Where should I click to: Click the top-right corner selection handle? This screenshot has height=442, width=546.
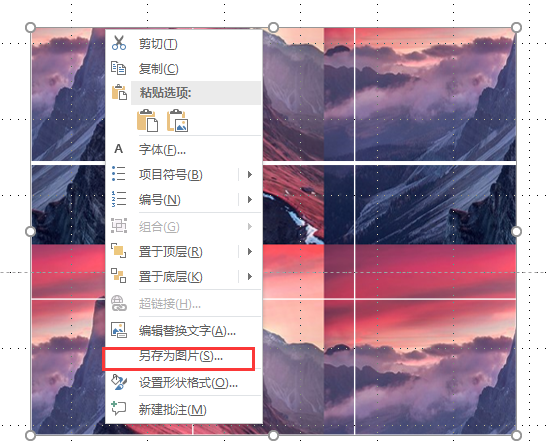(516, 27)
